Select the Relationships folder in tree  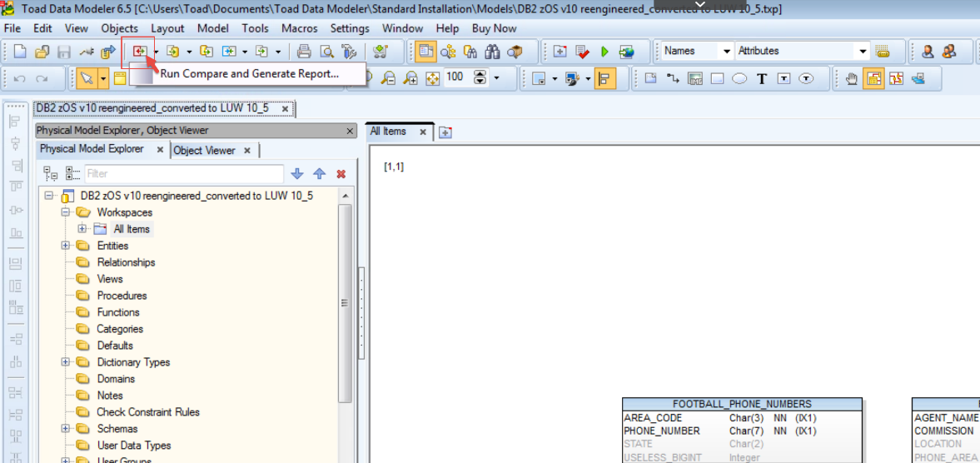pos(126,261)
